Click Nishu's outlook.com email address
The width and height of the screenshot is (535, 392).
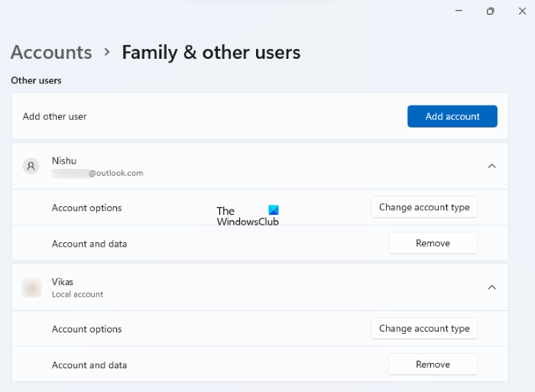98,173
